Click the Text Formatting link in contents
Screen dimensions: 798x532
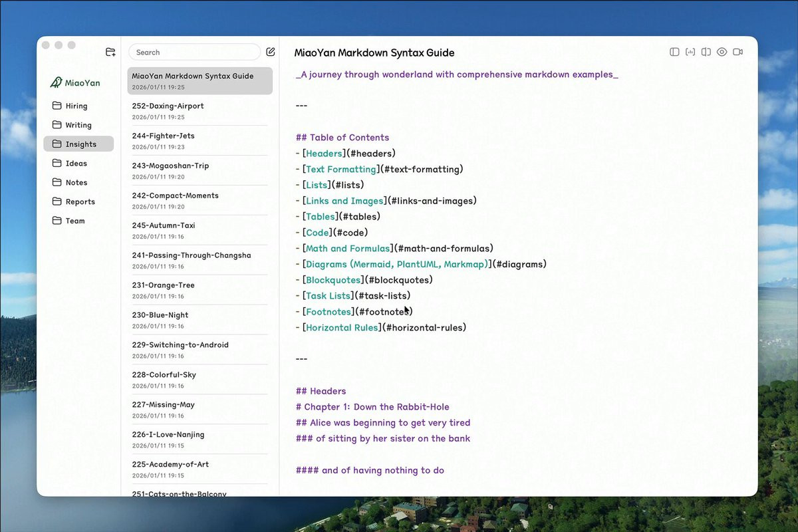coord(341,169)
